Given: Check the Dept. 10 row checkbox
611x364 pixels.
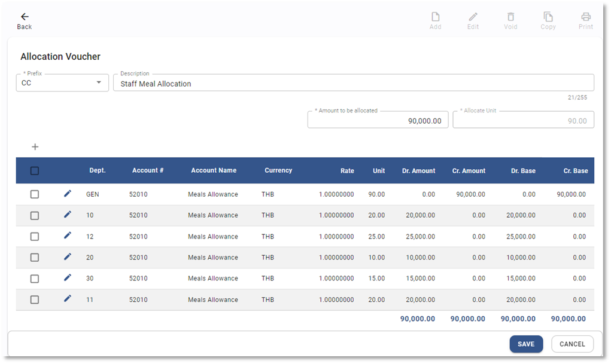Looking at the screenshot, I should [35, 215].
